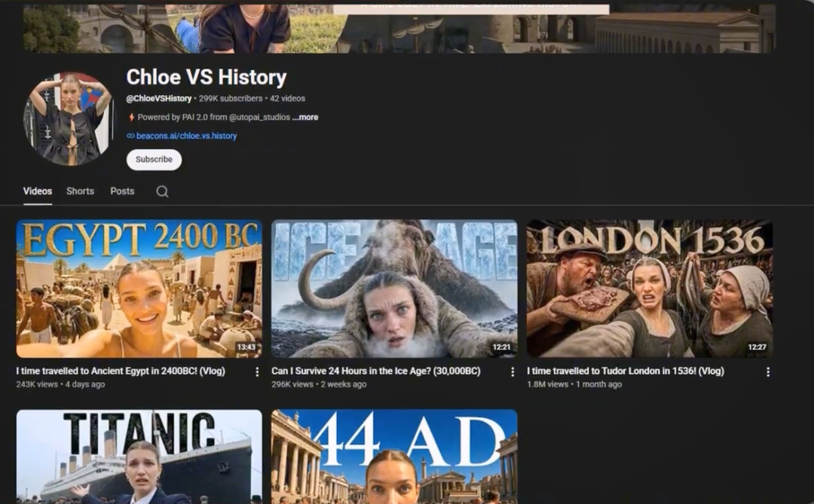The width and height of the screenshot is (814, 504).
Task: Open the beacons.ai/chloe.vs.history link
Action: pyautogui.click(x=186, y=136)
